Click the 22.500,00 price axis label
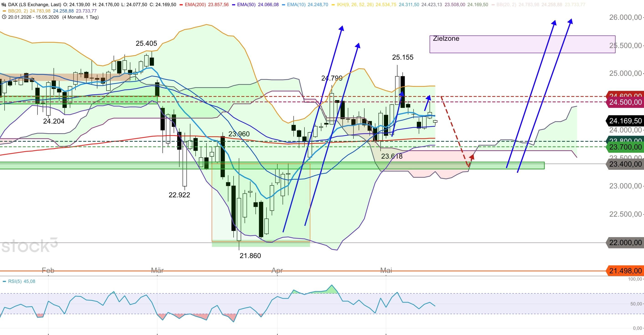Image resolution: width=644 pixels, height=335 pixels. coord(626,214)
